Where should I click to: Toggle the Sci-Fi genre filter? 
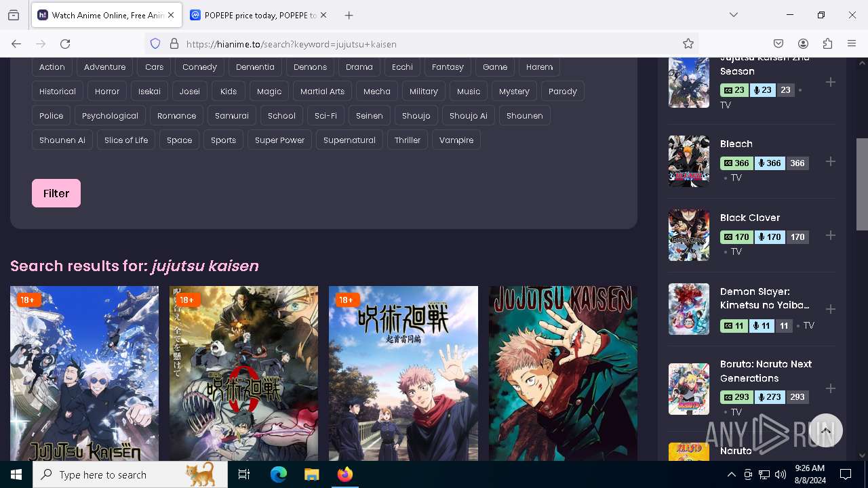pos(325,116)
